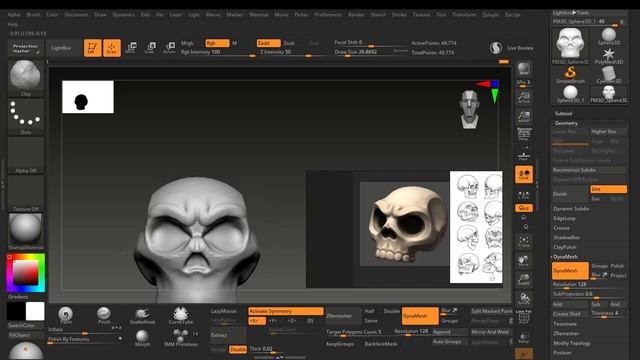Select the CurveTube brush
This screenshot has height=360, width=640.
point(180,316)
